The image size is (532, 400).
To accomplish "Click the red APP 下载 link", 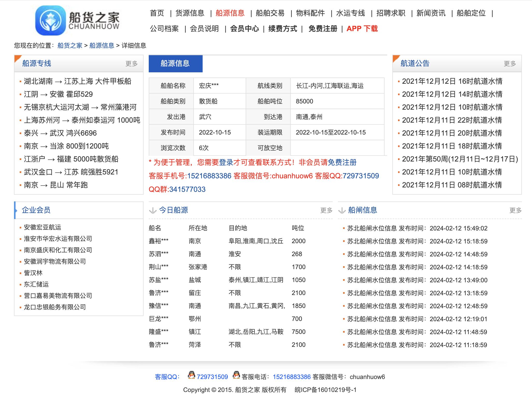I will (x=362, y=29).
